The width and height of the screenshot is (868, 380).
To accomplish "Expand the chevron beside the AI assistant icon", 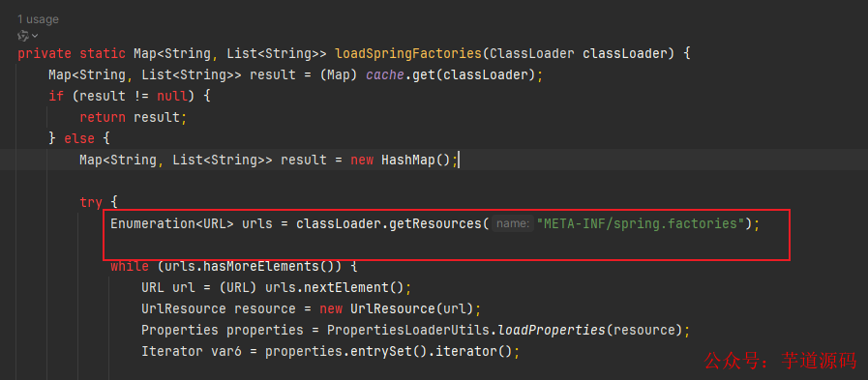I will (x=35, y=36).
